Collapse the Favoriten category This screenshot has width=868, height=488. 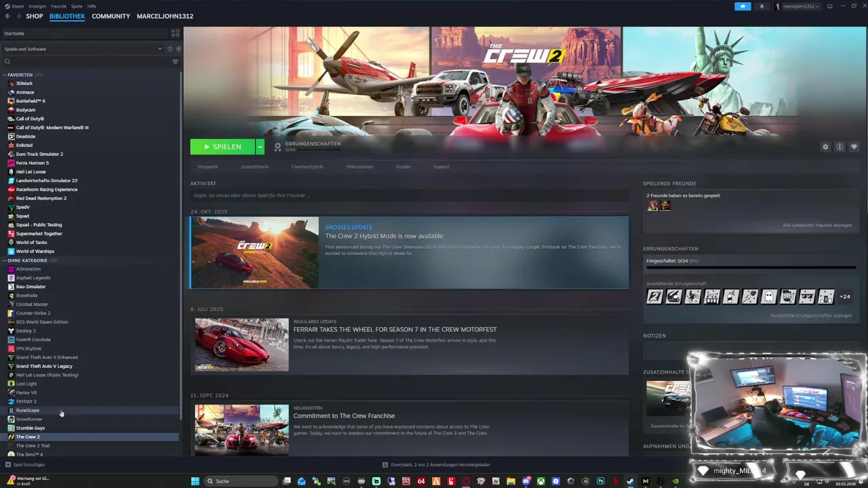[5, 75]
